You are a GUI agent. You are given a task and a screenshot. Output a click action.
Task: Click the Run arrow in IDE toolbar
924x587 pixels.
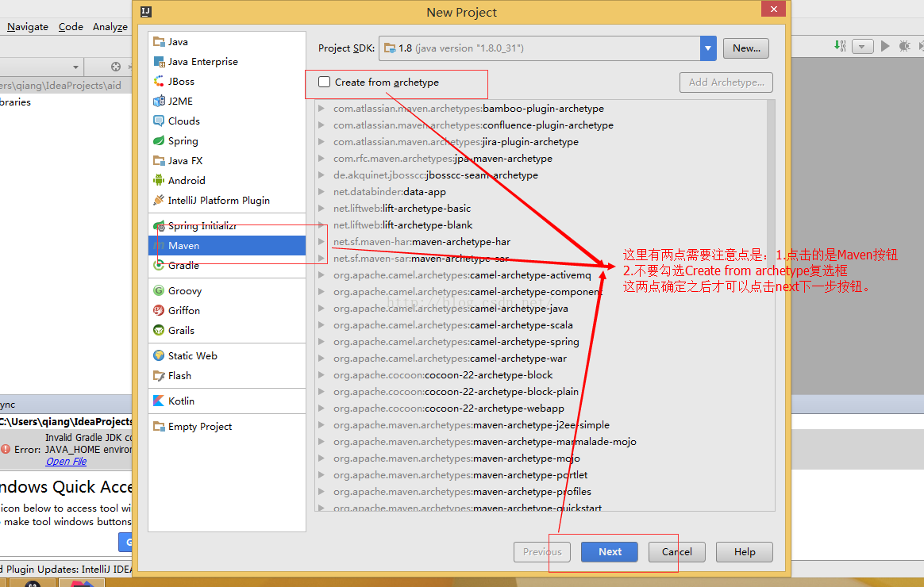[x=884, y=46]
